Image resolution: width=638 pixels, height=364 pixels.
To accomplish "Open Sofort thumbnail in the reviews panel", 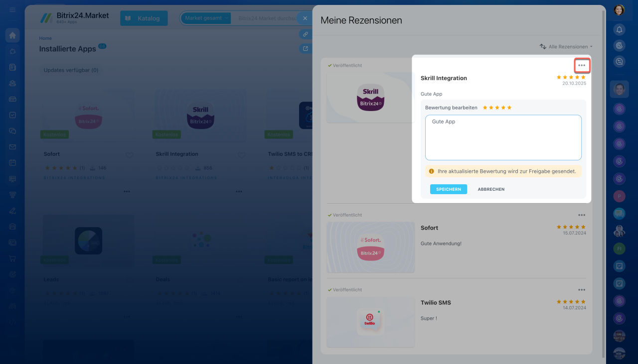I will [370, 247].
